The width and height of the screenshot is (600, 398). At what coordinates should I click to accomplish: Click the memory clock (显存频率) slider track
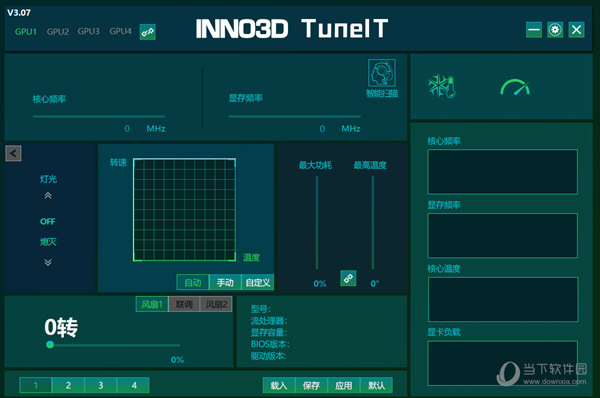click(294, 116)
